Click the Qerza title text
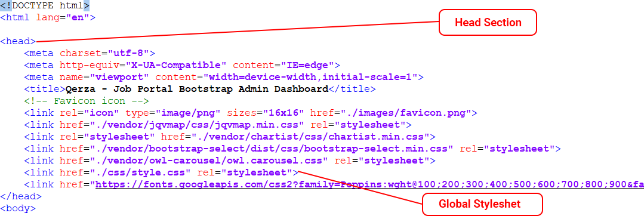This screenshot has width=644, height=219. 197,89
